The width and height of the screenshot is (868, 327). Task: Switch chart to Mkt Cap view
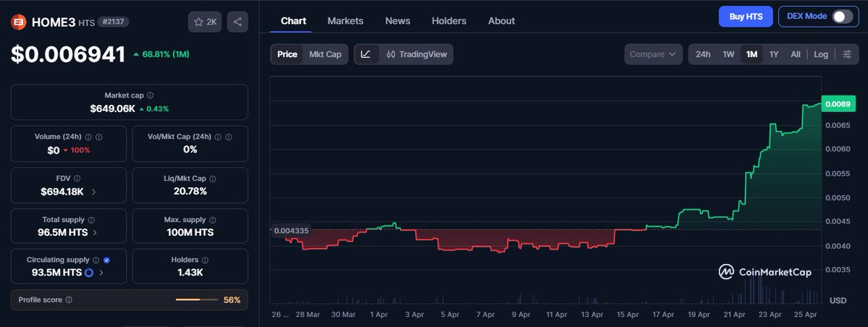[325, 54]
